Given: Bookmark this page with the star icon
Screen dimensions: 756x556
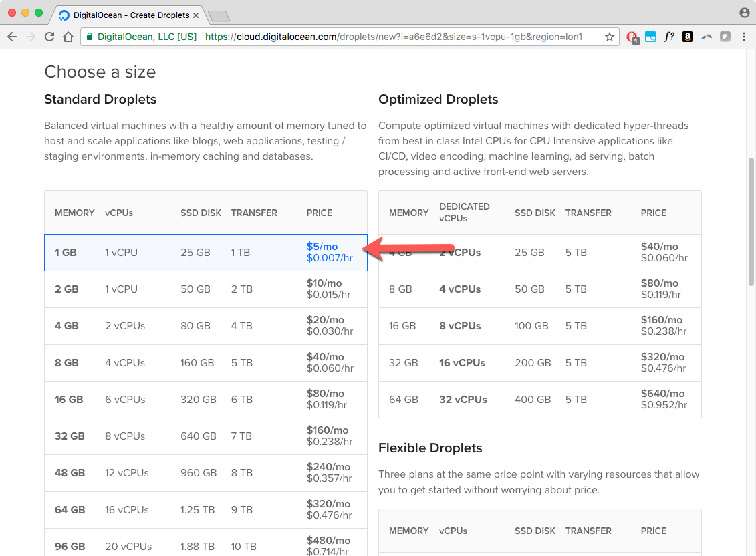Looking at the screenshot, I should point(610,37).
